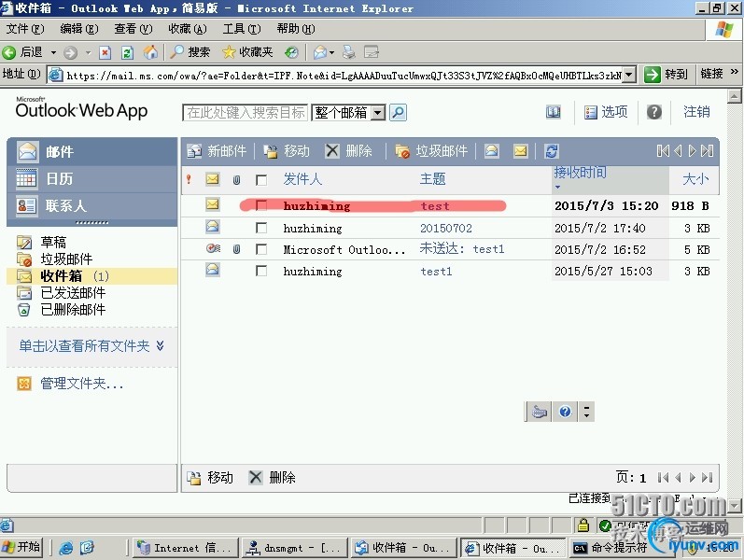744x560 pixels.
Task: Click the IE Home icon
Action: coord(150,52)
